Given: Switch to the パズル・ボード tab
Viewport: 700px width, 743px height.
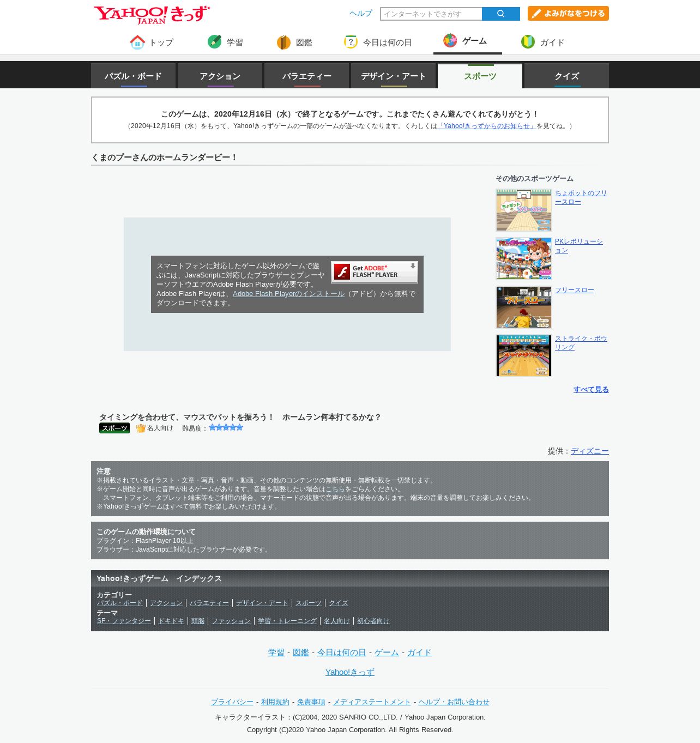Looking at the screenshot, I should [134, 76].
